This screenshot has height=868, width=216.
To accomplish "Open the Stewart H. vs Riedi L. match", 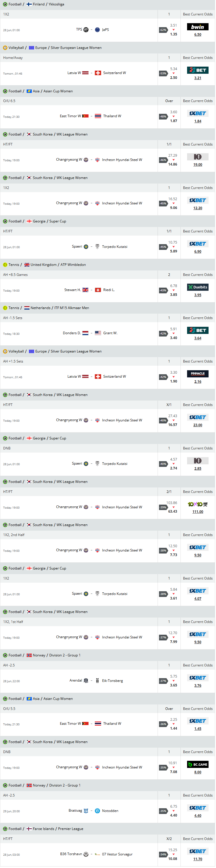I will tap(89, 290).
